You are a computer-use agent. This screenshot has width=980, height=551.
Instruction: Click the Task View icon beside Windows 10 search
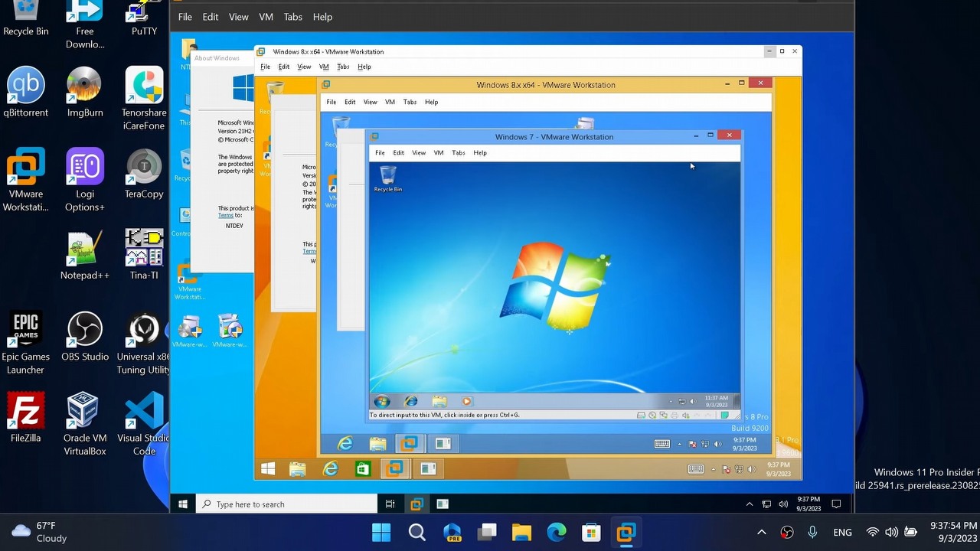(390, 504)
